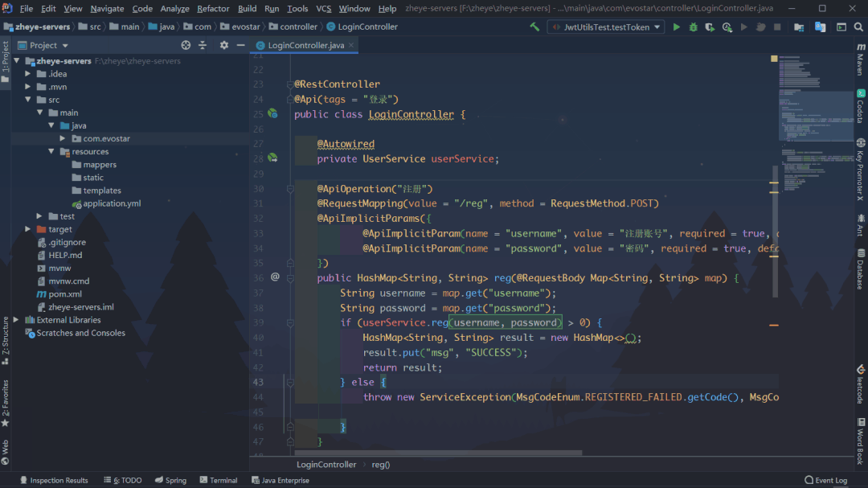Toggle the Z: Structure tool window stripe

[5, 341]
